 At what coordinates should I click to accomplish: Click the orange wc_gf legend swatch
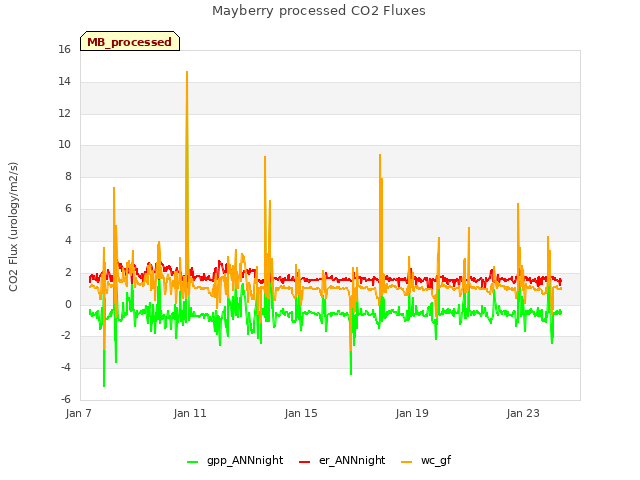pos(407,462)
